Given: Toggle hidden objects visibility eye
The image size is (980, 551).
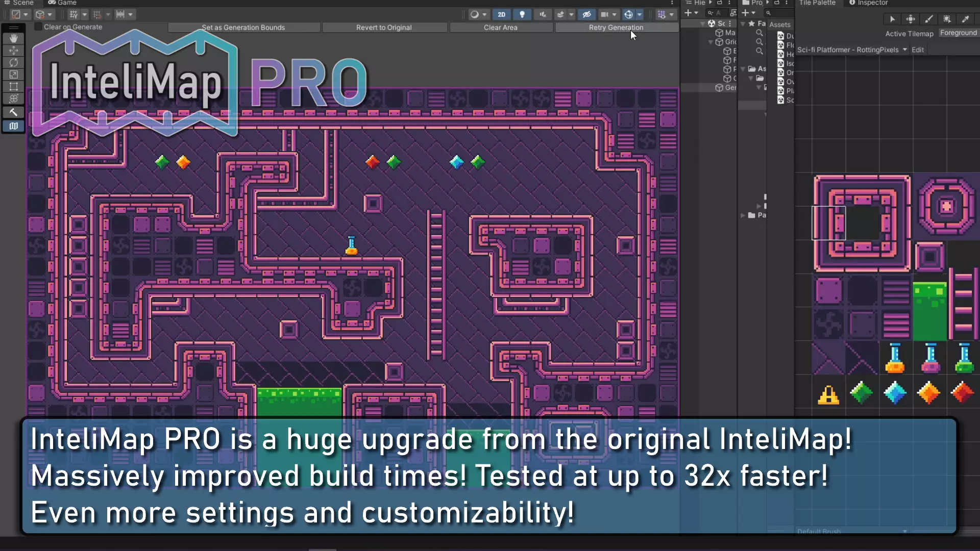Looking at the screenshot, I should pos(586,15).
